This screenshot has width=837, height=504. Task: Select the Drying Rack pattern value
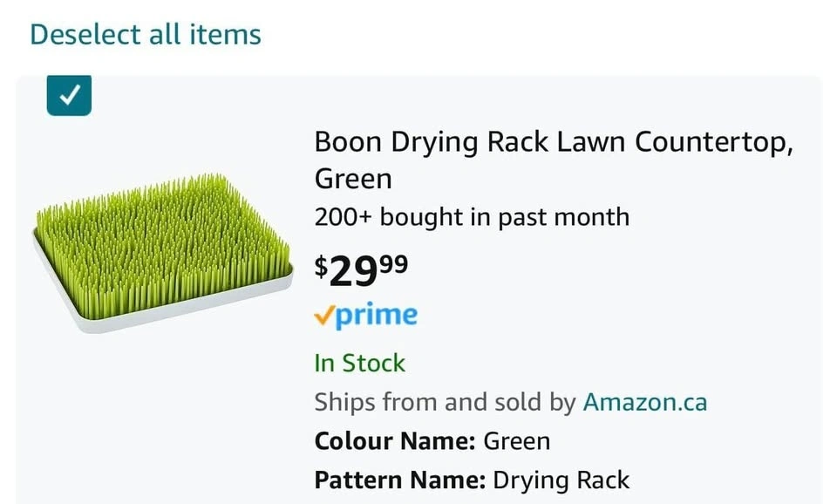click(x=561, y=480)
